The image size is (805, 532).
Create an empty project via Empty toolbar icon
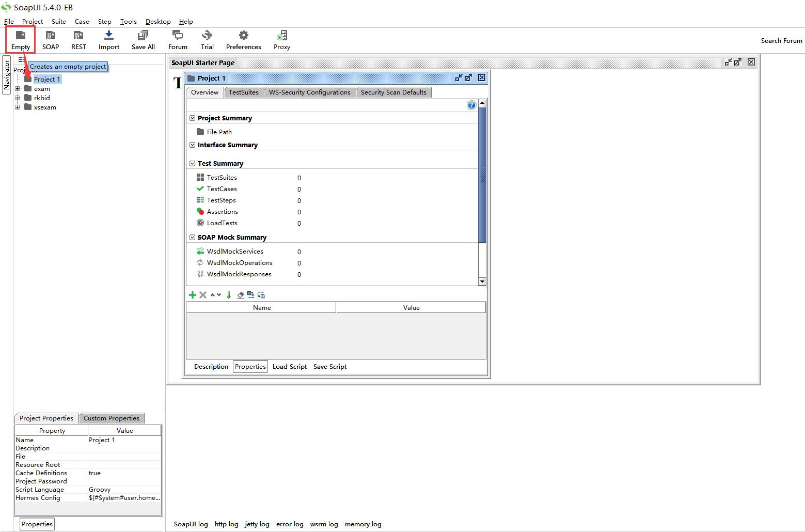20,39
